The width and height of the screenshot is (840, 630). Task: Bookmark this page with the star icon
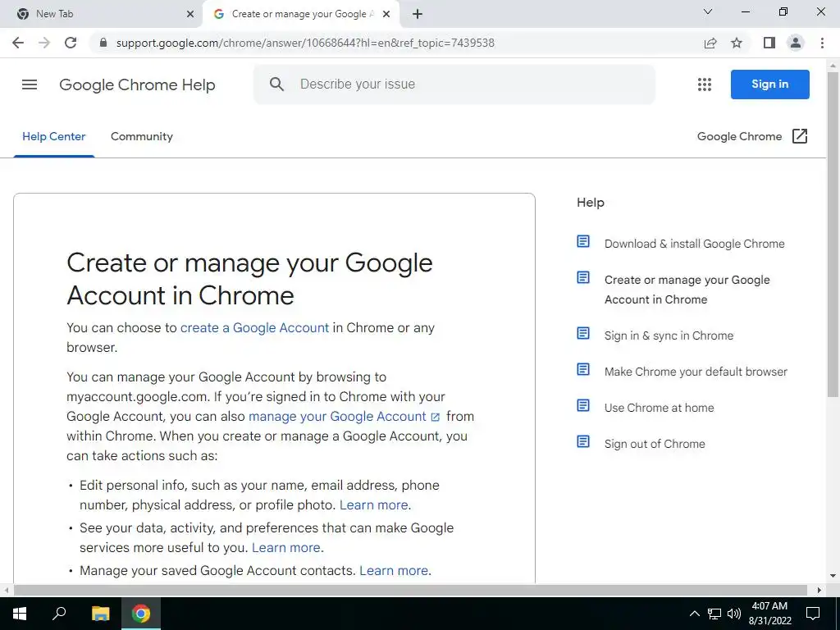(x=737, y=43)
